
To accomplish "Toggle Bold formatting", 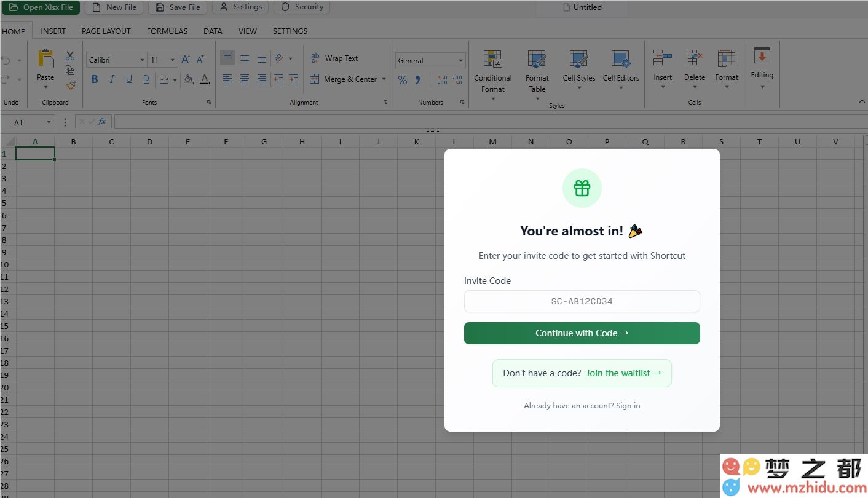I will (x=95, y=79).
